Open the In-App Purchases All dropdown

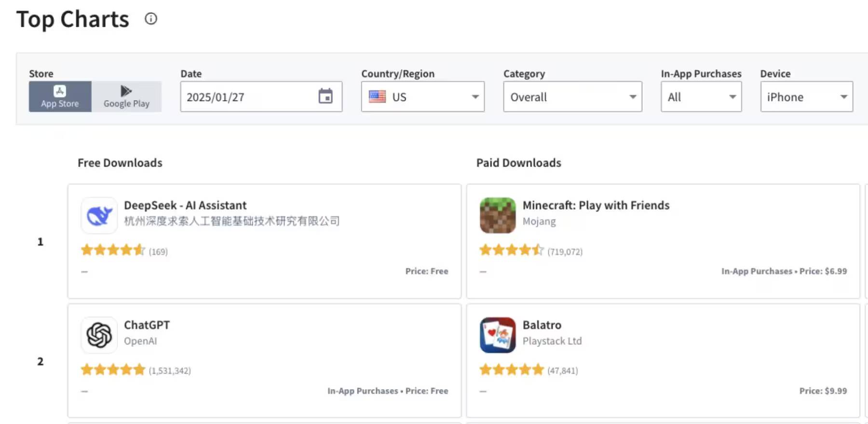click(x=701, y=97)
